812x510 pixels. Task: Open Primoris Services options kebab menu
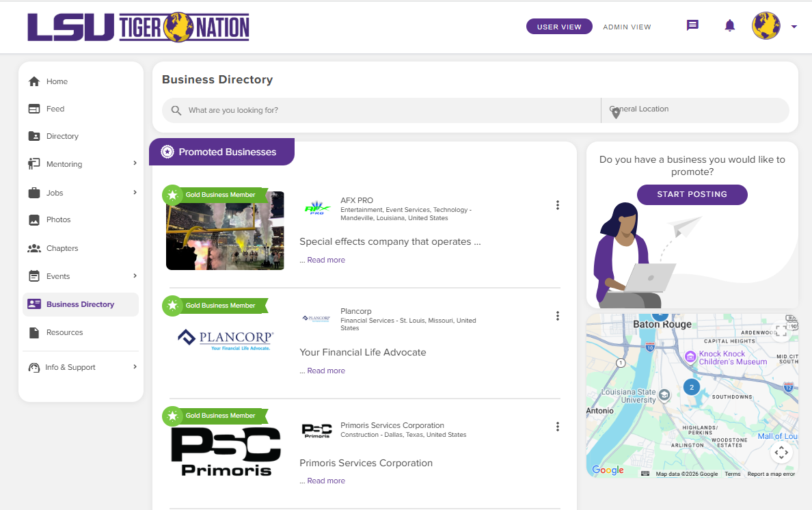point(558,427)
